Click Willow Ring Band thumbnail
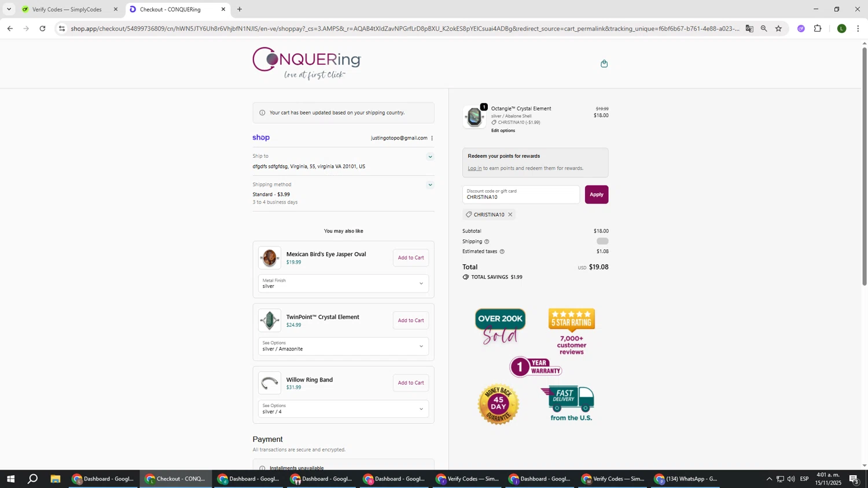The height and width of the screenshot is (488, 868). (270, 383)
